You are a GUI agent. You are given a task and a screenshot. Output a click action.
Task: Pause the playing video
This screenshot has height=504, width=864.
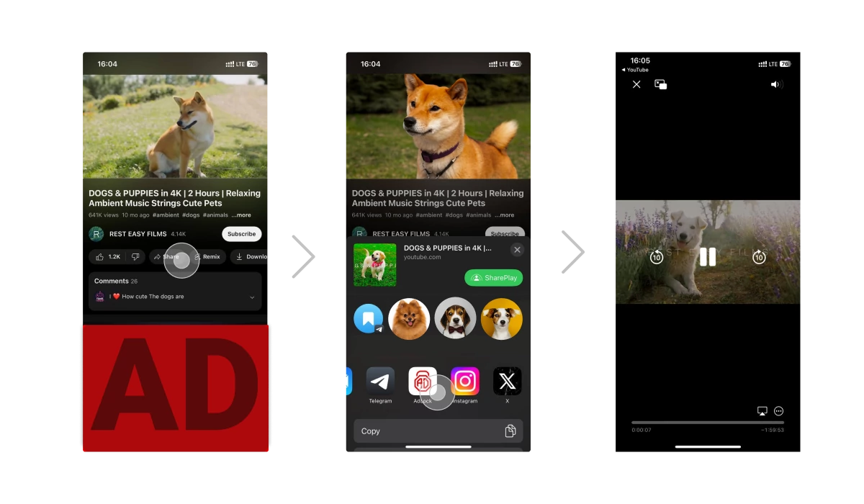click(x=708, y=257)
